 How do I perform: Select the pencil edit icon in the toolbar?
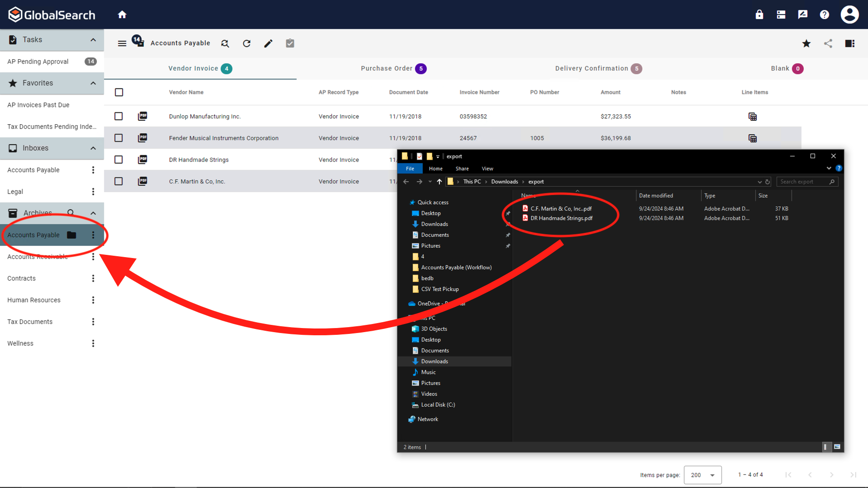coord(268,43)
